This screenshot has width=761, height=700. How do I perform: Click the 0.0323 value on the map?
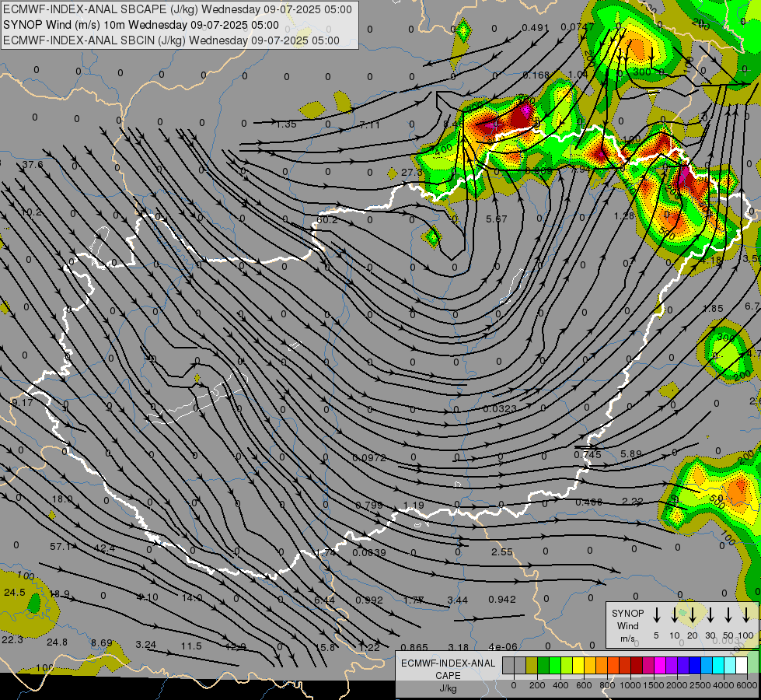pos(500,408)
